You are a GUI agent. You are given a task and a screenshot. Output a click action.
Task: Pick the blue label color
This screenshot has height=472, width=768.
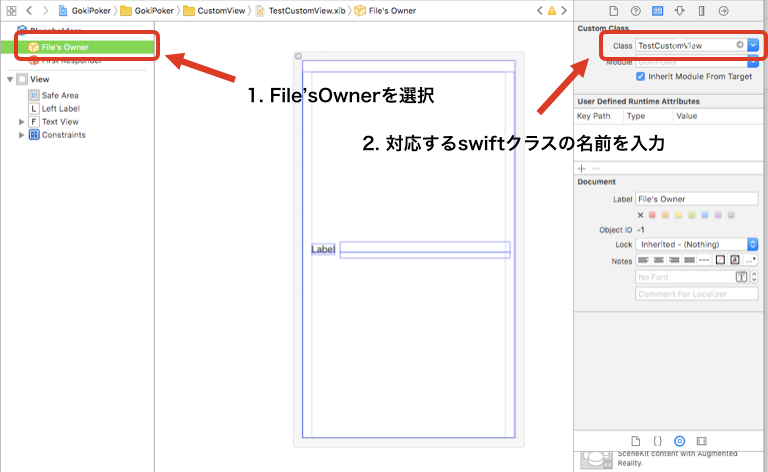click(x=705, y=215)
